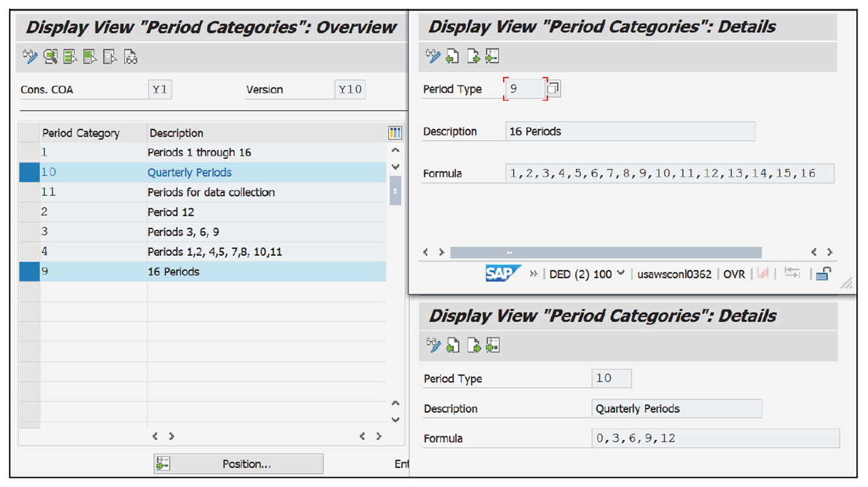Image resolution: width=868 pixels, height=487 pixels.
Task: Toggle OVR overwrite mode in status bar
Action: click(734, 274)
